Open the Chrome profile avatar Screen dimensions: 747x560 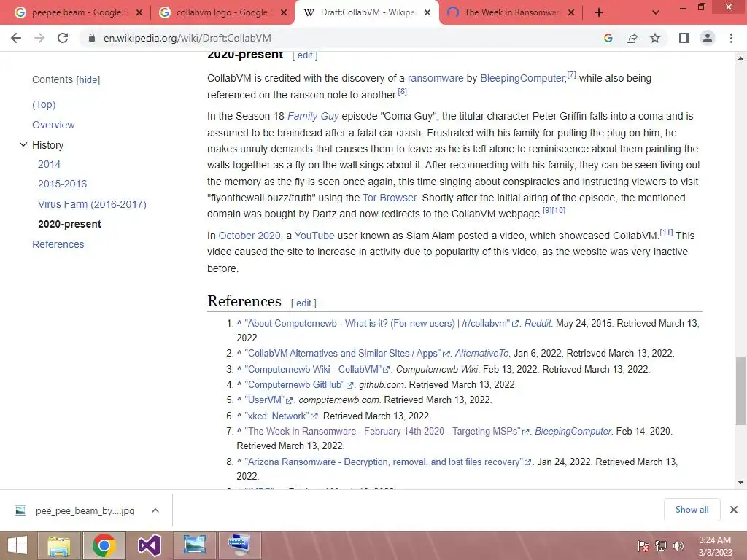point(708,38)
